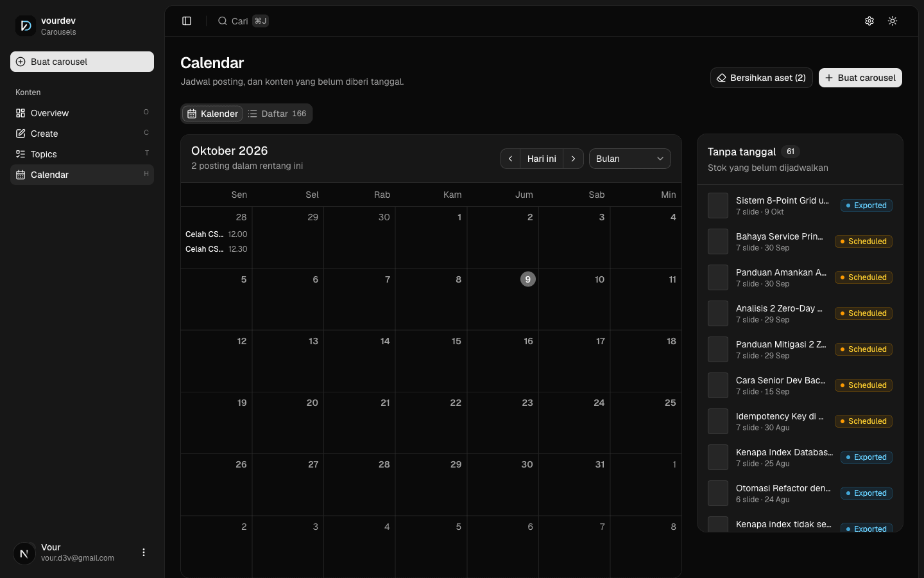Viewport: 924px width, 578px height.
Task: Select day 15 in calendar
Action: point(456,341)
